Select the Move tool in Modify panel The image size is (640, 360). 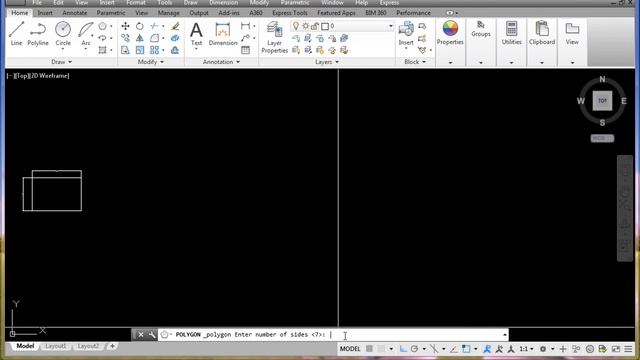[125, 26]
